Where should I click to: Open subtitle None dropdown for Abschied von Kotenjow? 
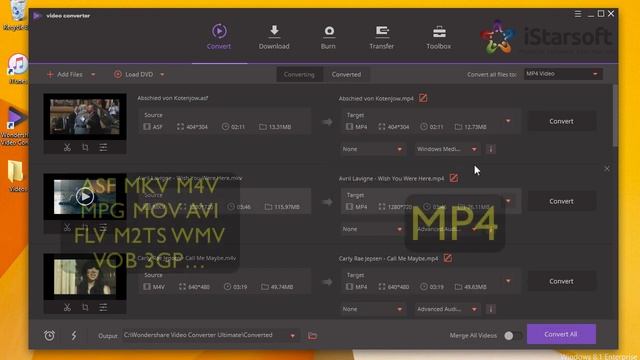click(x=372, y=149)
